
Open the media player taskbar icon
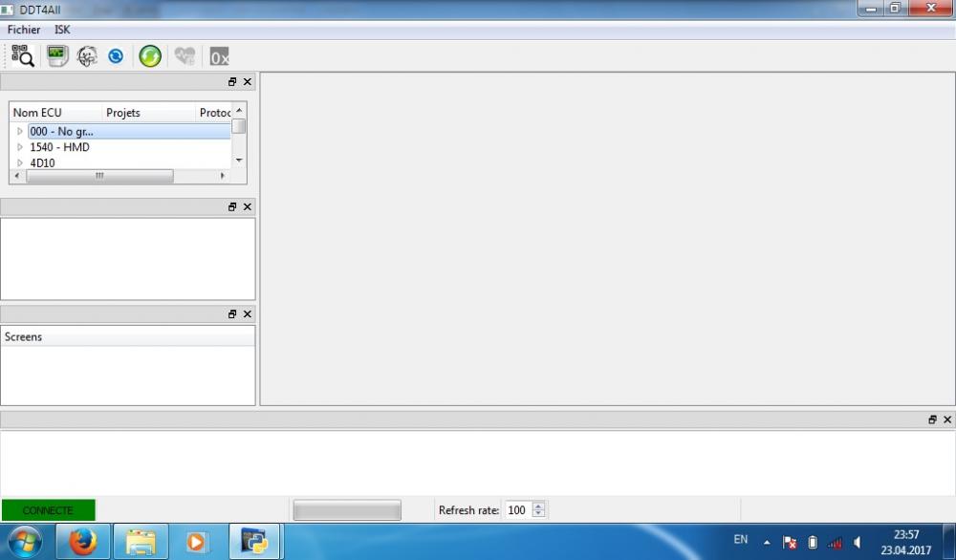tap(196, 541)
